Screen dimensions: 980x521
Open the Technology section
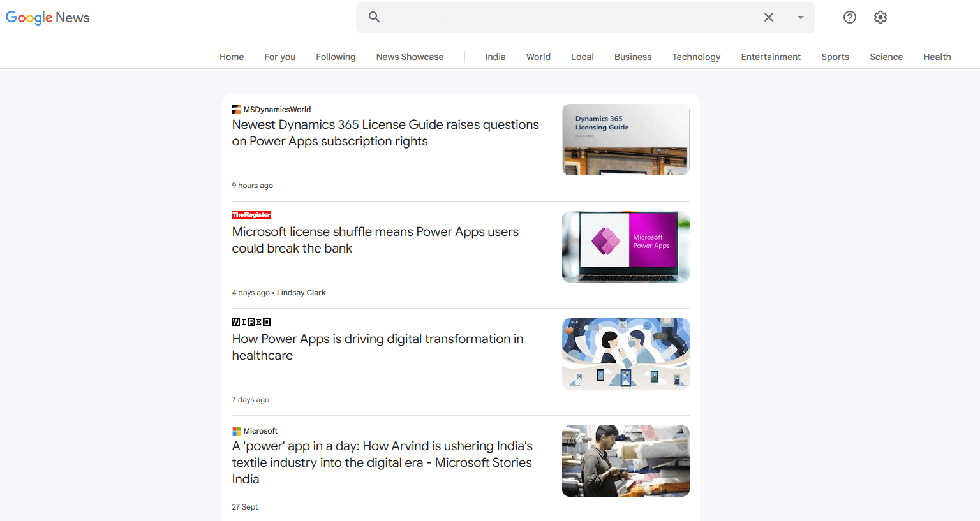[696, 57]
